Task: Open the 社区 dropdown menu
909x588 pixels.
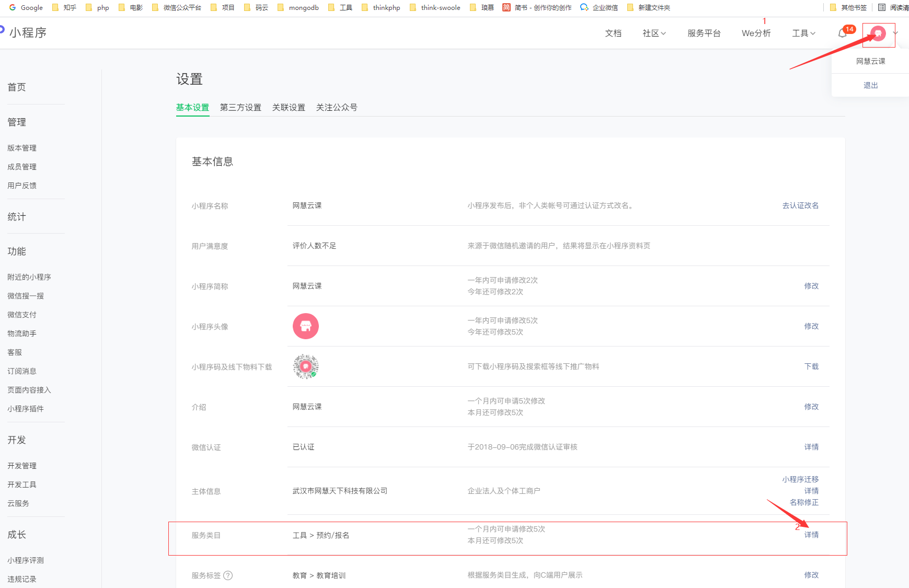Action: [x=654, y=33]
